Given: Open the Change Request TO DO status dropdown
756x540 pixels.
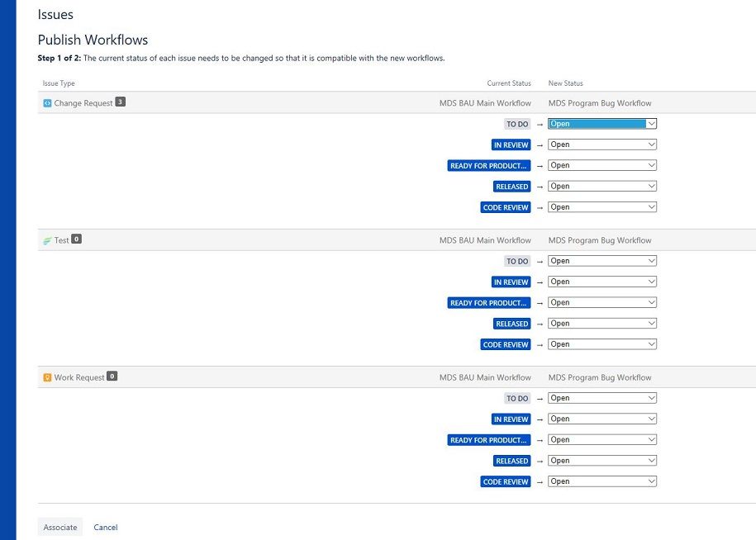Looking at the screenshot, I should click(602, 124).
